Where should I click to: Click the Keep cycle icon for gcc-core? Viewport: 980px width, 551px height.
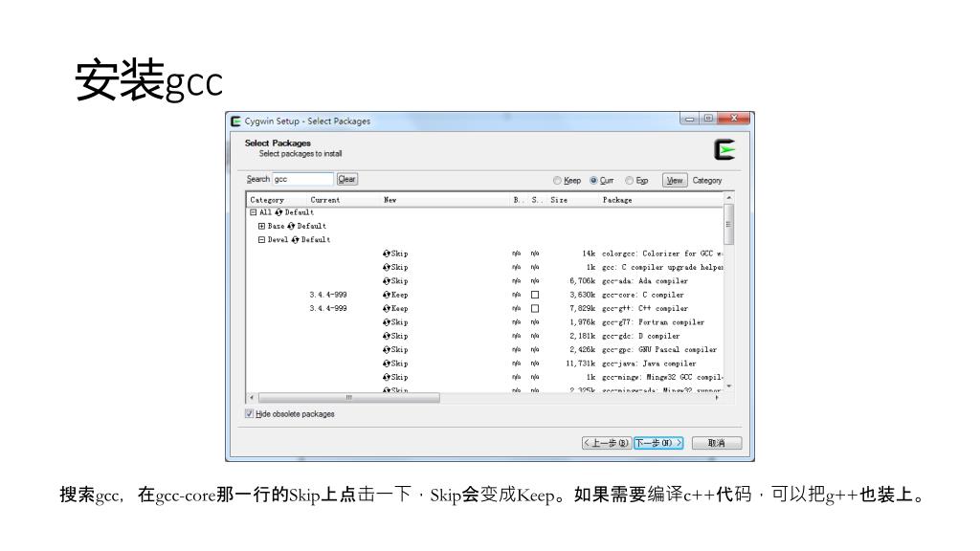click(x=387, y=295)
